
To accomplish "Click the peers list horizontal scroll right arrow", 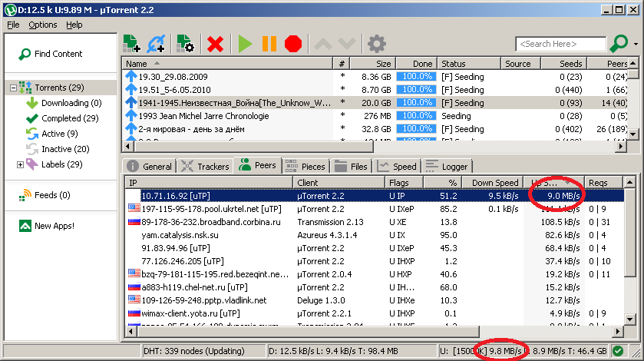I will click(x=619, y=331).
